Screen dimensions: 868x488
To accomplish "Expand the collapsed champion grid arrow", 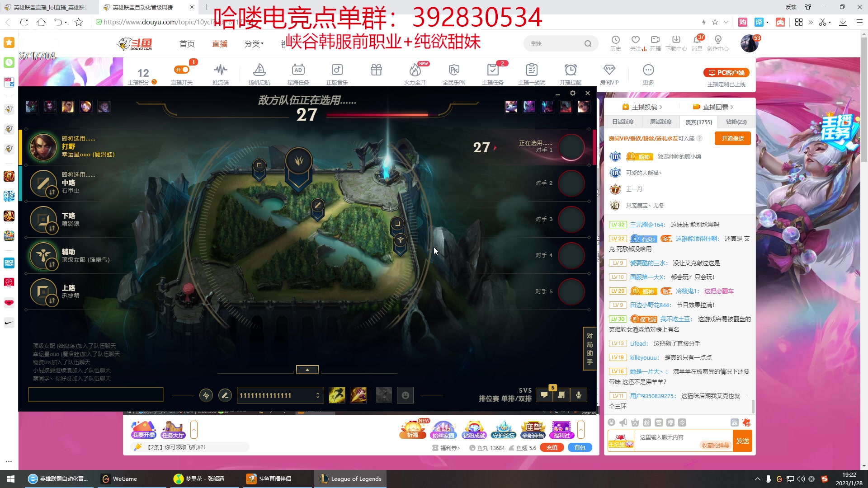I will pos(307,370).
